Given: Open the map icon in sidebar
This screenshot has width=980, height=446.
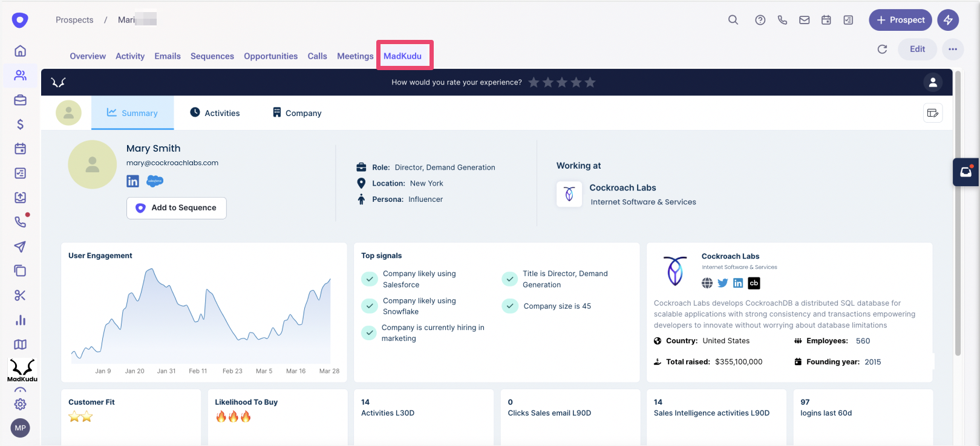Looking at the screenshot, I should [20, 344].
